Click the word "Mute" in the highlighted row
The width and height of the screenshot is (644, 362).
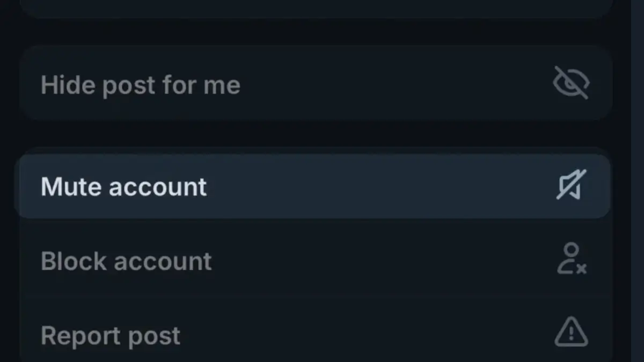(x=71, y=187)
